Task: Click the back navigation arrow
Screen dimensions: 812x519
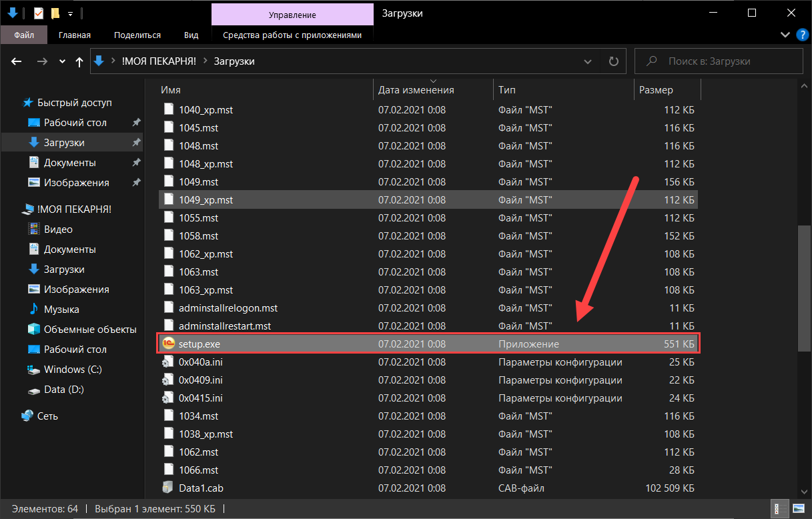Action: pyautogui.click(x=17, y=61)
